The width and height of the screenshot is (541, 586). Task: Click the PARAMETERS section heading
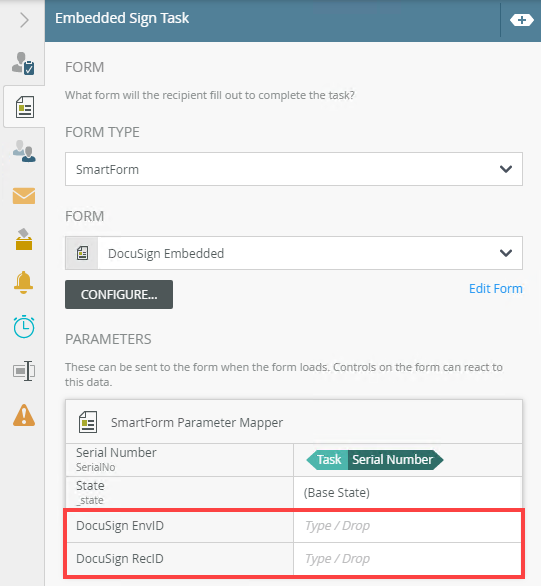pyautogui.click(x=108, y=339)
